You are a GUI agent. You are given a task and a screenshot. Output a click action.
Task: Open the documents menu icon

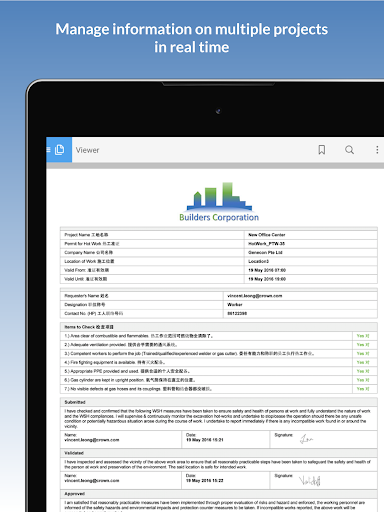point(59,150)
